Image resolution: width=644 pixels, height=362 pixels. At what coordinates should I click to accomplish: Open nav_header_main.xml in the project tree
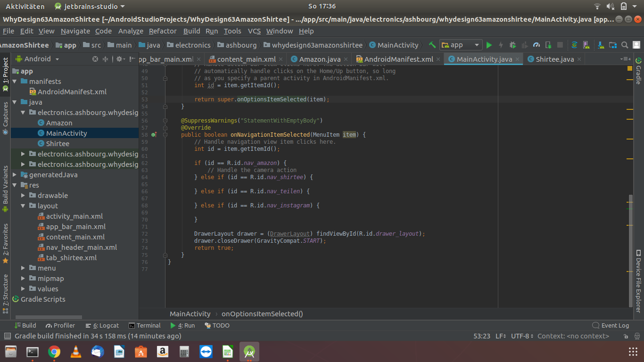pyautogui.click(x=81, y=247)
